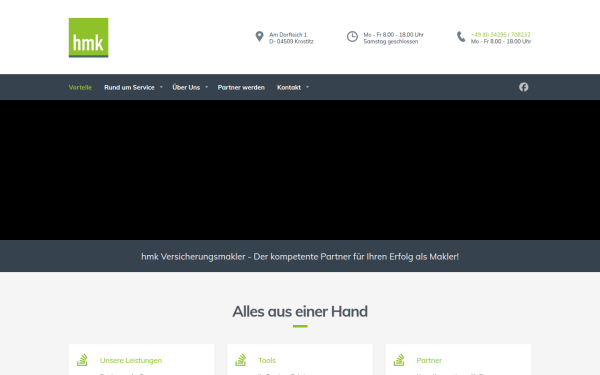Call the +49 (0) 34295 / 708232 number
This screenshot has height=375, width=600.
click(501, 34)
